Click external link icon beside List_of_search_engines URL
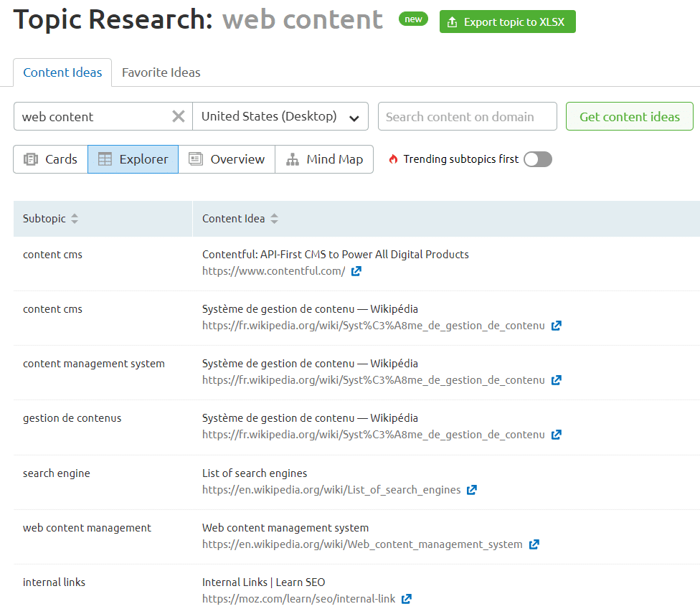The height and width of the screenshot is (614, 700). [472, 490]
